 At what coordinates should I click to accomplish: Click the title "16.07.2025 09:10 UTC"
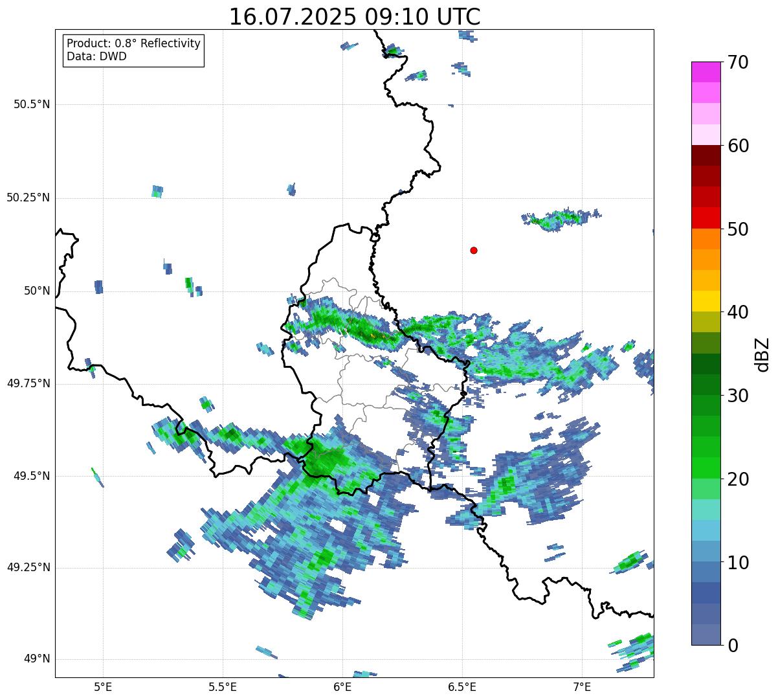point(355,16)
